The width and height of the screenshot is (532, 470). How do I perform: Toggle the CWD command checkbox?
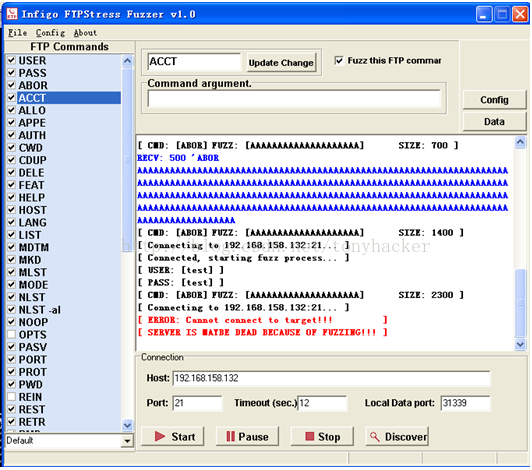coord(12,148)
